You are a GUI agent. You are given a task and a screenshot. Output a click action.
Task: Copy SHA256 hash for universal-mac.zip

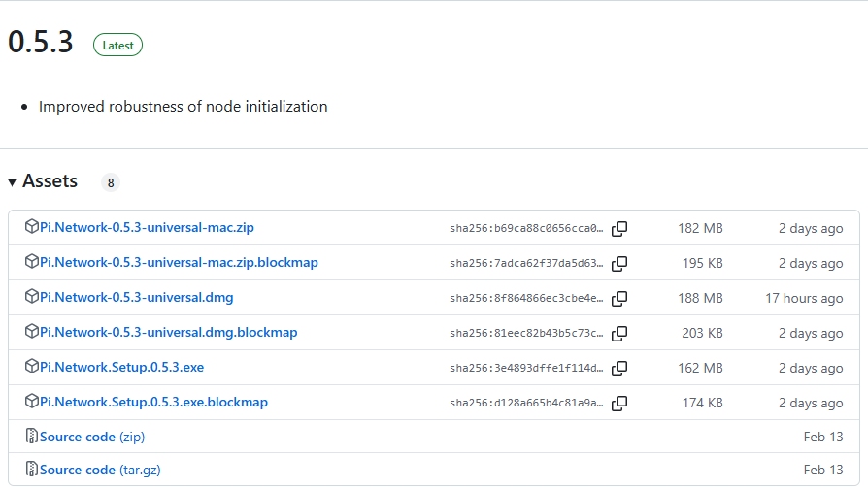619,229
